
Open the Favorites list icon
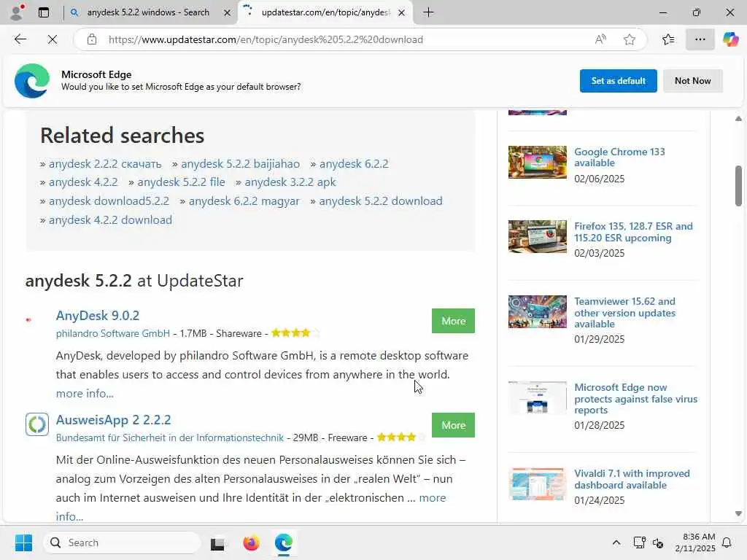click(668, 39)
